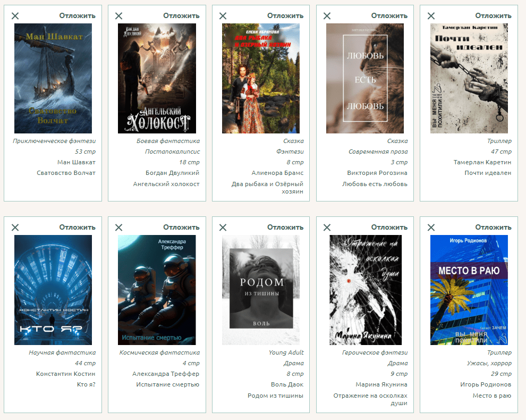Image resolution: width=526 pixels, height=420 pixels.
Task: Remove the Почти идеален card with X
Action: (431, 16)
